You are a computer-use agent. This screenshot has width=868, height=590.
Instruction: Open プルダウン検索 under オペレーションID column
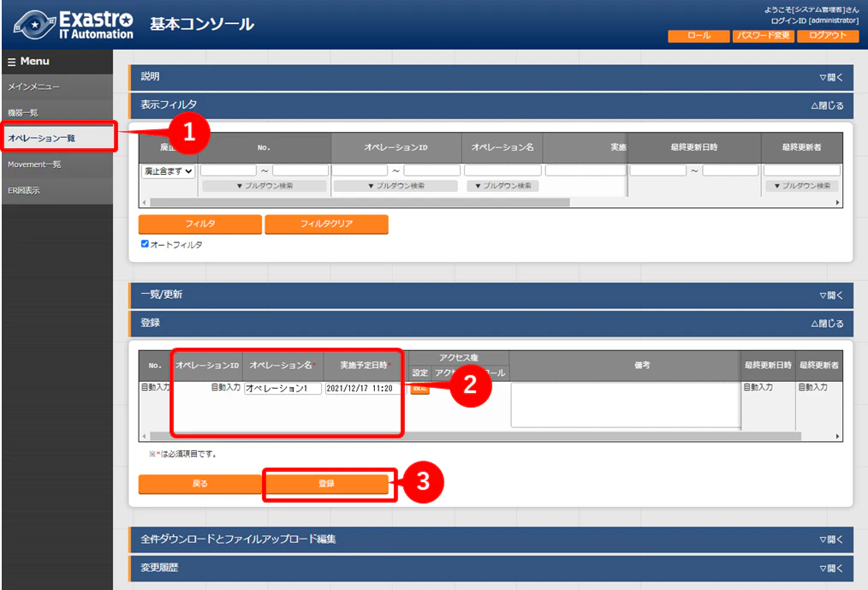tap(395, 186)
